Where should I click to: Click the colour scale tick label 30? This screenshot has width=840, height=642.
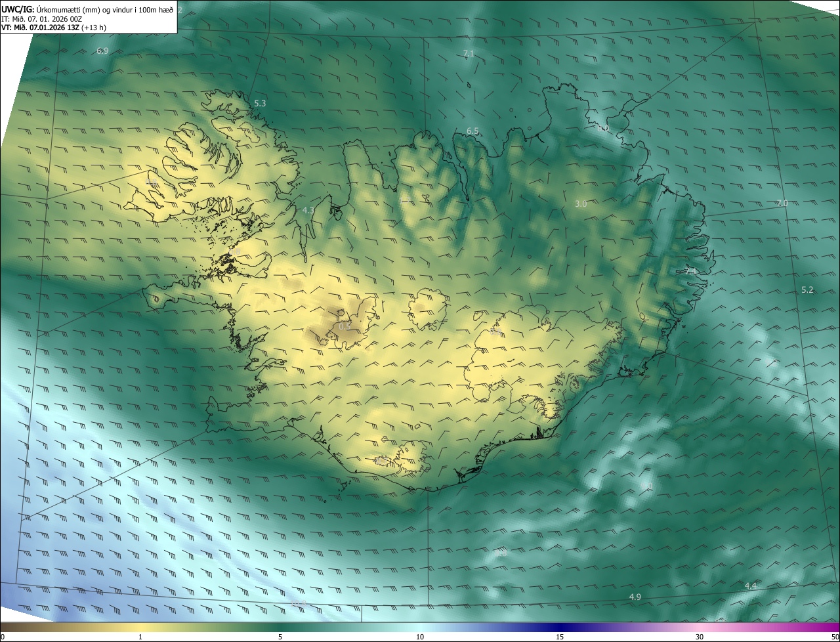(x=700, y=637)
